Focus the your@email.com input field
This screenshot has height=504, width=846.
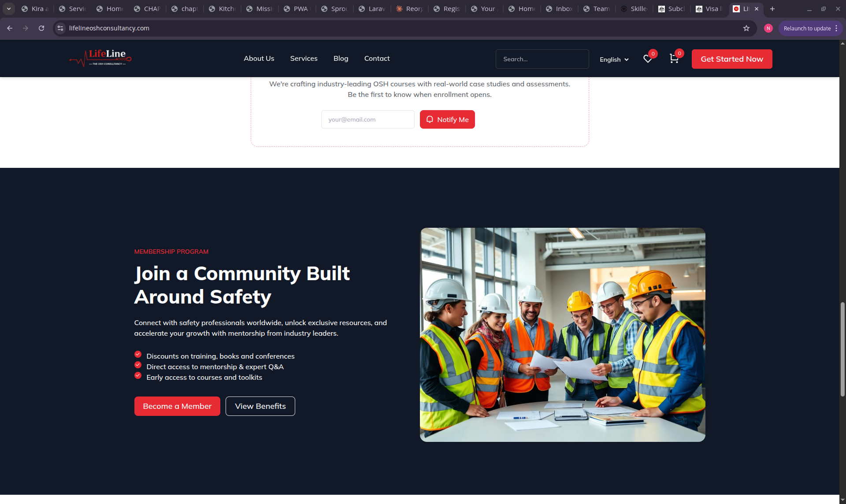[368, 119]
